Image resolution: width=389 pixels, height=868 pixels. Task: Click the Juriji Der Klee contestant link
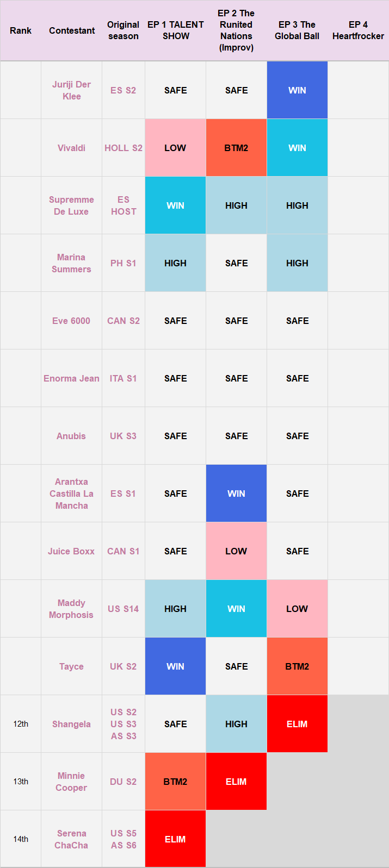point(71,90)
